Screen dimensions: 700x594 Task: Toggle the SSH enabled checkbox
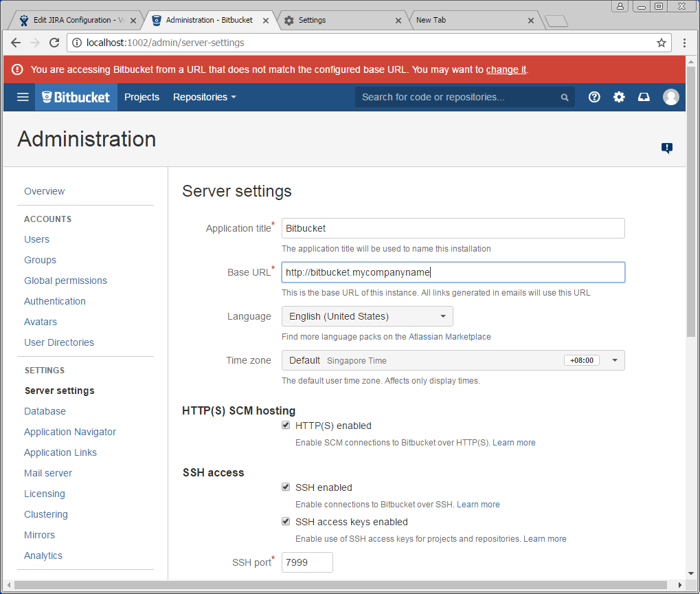[286, 487]
